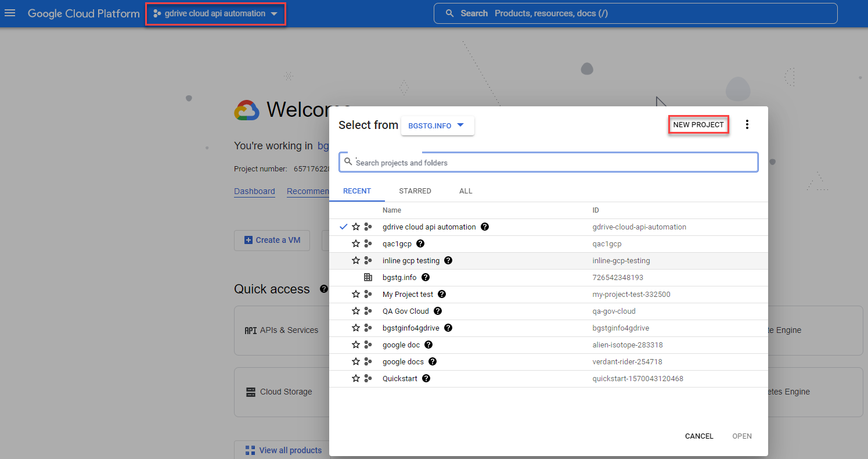Image resolution: width=868 pixels, height=459 pixels.
Task: Open the gdrive cloud api automation project selector
Action: (215, 13)
